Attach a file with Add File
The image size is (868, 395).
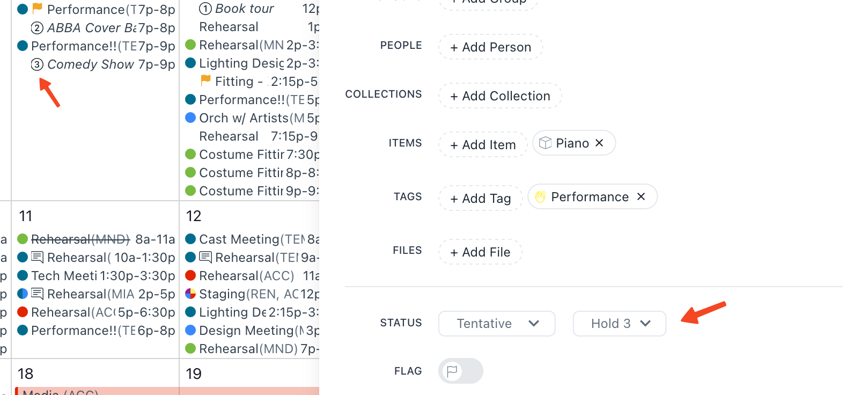(x=480, y=252)
